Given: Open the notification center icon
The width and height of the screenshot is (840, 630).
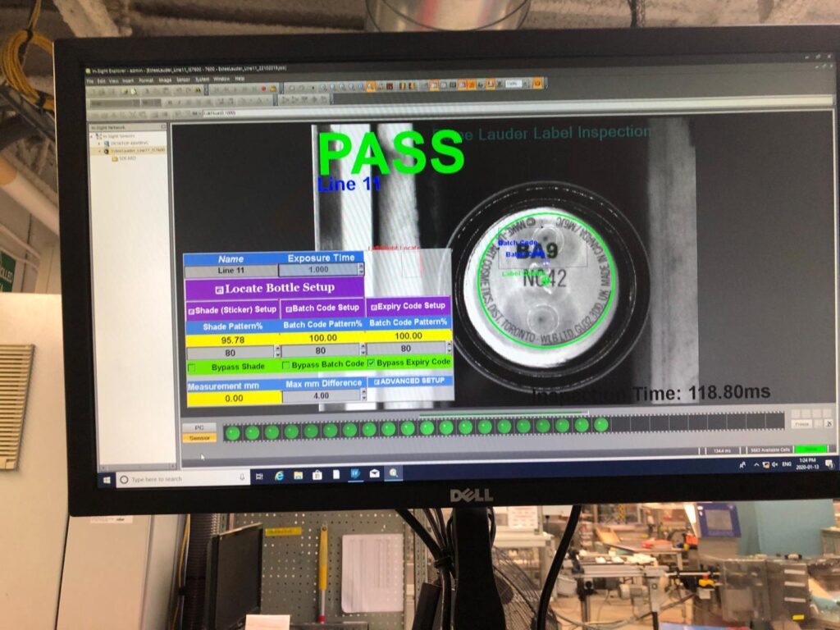Looking at the screenshot, I should click(x=829, y=464).
